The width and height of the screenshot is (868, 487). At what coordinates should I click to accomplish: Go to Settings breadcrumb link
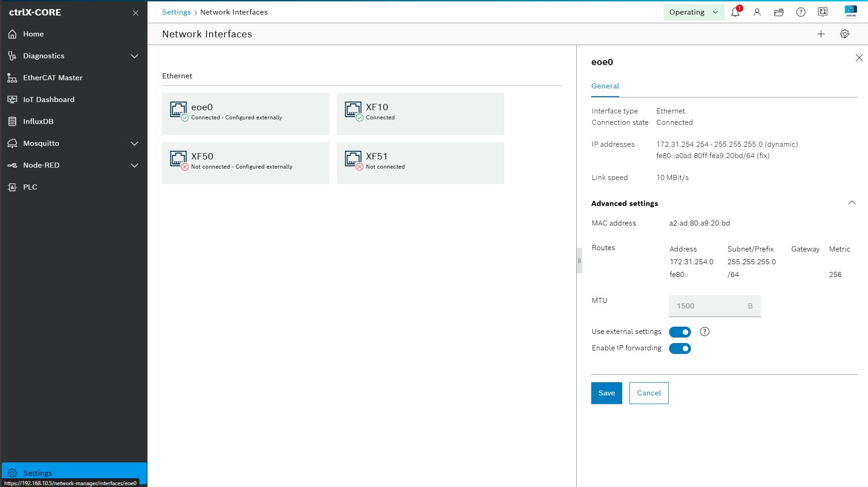tap(176, 12)
